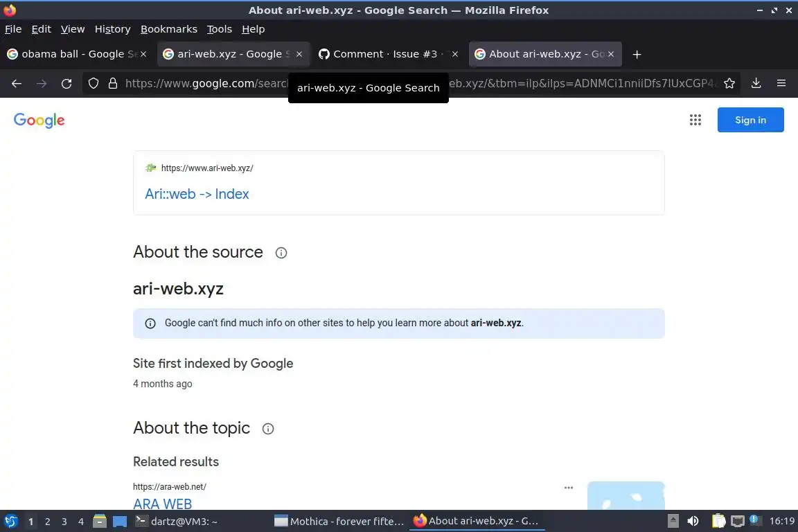Select the Firefox 'About ari-web.xyz' taskbar entry

[x=477, y=522]
